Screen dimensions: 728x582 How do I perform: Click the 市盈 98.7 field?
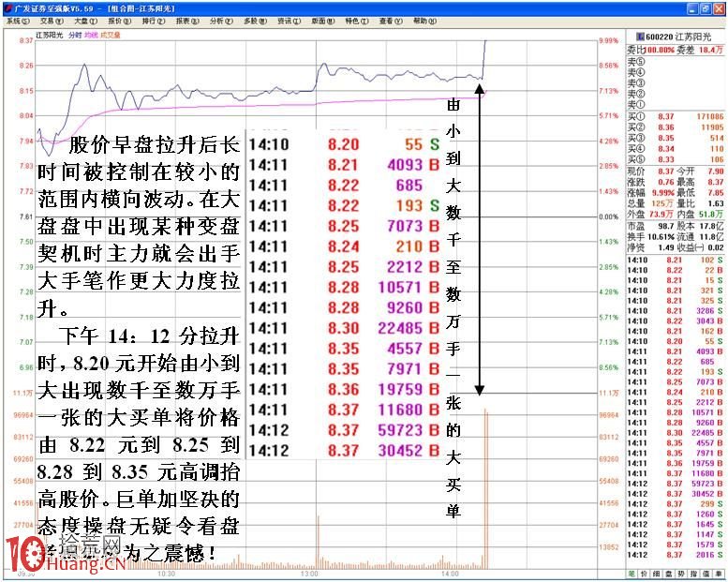click(x=651, y=226)
